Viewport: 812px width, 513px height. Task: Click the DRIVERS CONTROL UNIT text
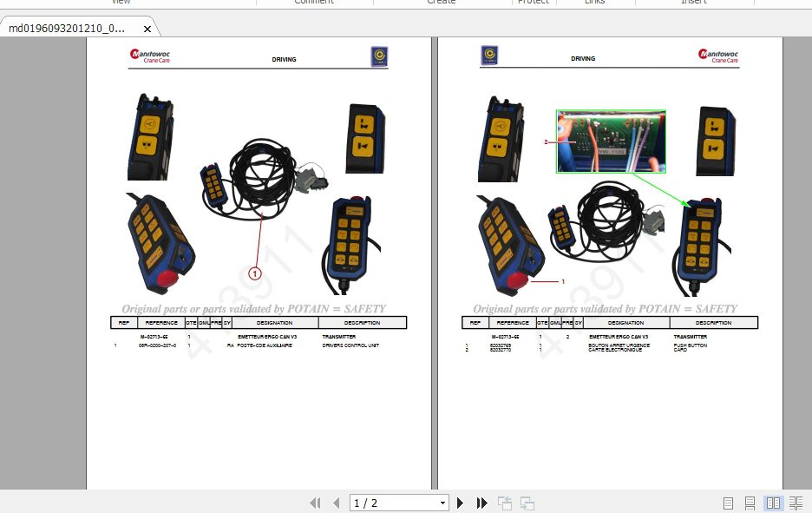pos(350,345)
